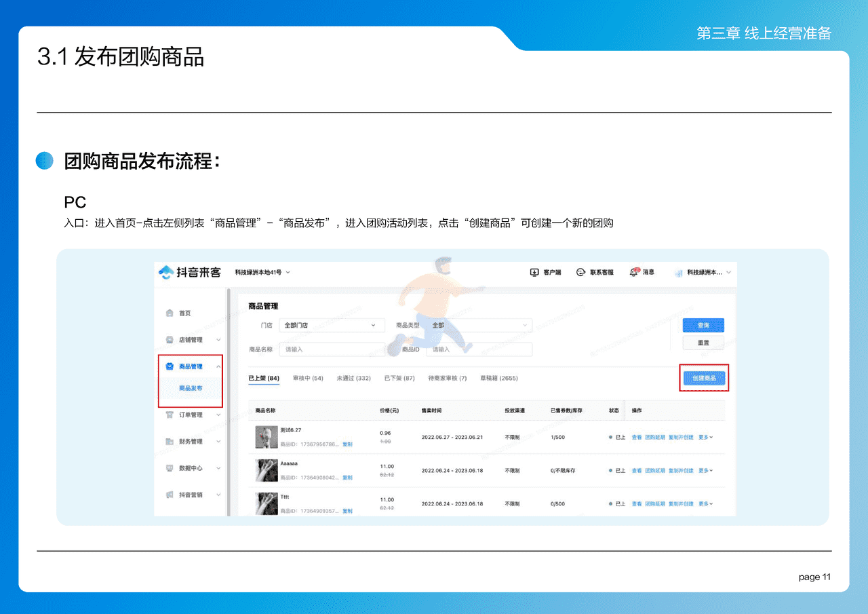Screen dimensions: 868x614
Task: Click the 创建商品 button
Action: pos(704,378)
